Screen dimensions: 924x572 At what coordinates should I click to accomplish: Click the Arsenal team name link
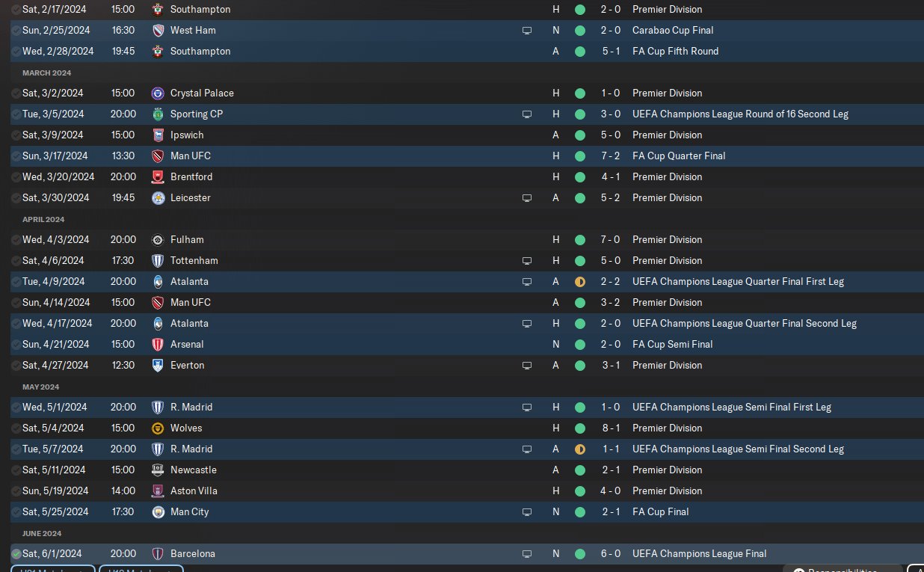click(x=187, y=345)
